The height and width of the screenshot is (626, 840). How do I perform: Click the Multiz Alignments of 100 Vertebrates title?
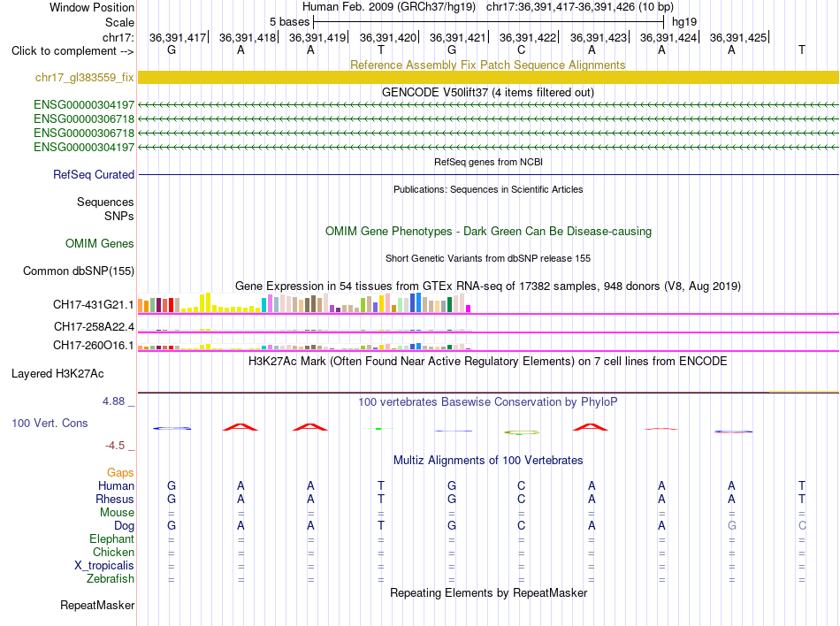pyautogui.click(x=488, y=460)
